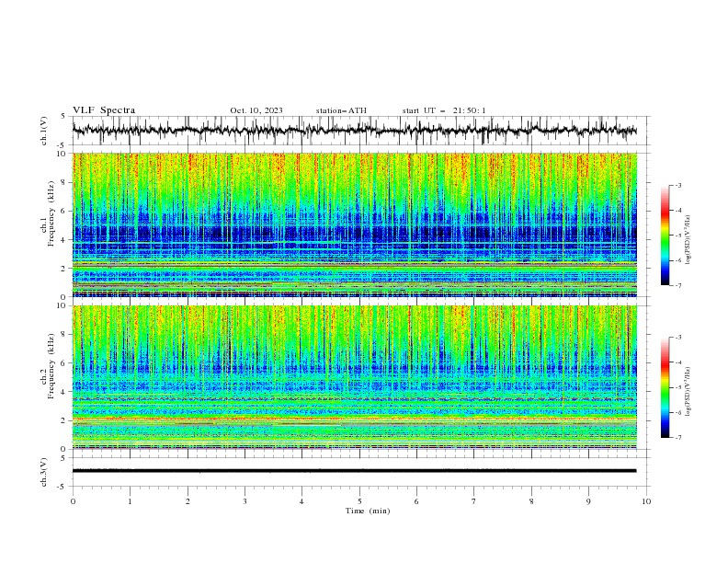Select the "ch.2 Frequency (kHz)" axis label

point(48,366)
